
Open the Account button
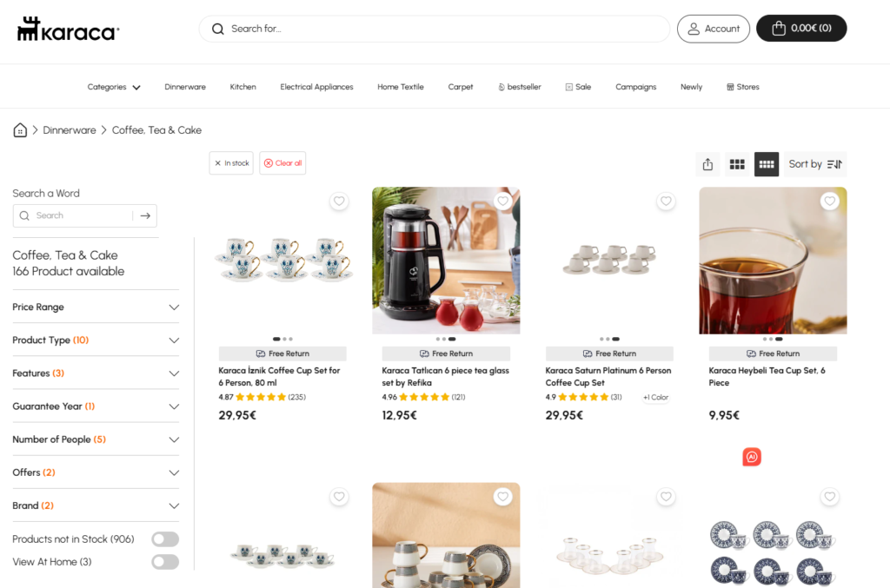(714, 29)
